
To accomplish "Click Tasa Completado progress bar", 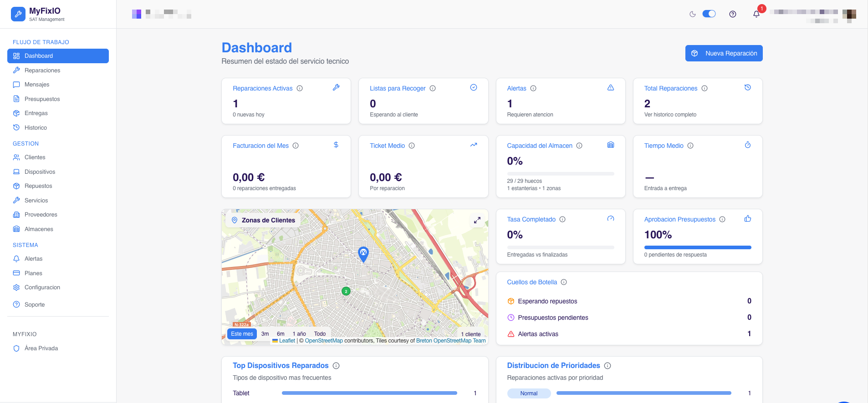I will (x=561, y=247).
